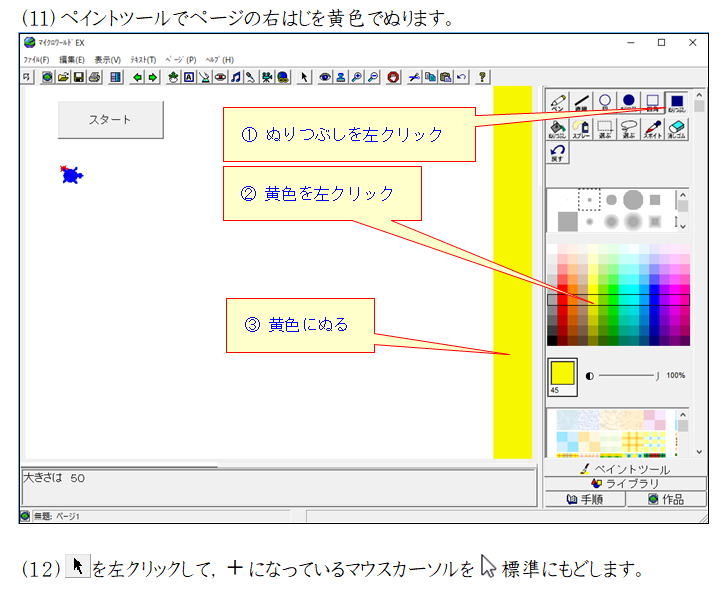Select the filled circle shape tool

pyautogui.click(x=629, y=102)
